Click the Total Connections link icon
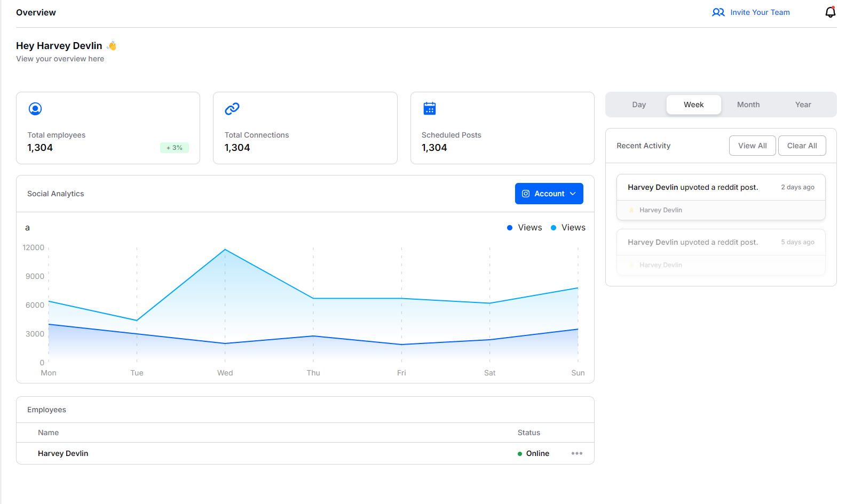The width and height of the screenshot is (846, 504). (x=232, y=109)
